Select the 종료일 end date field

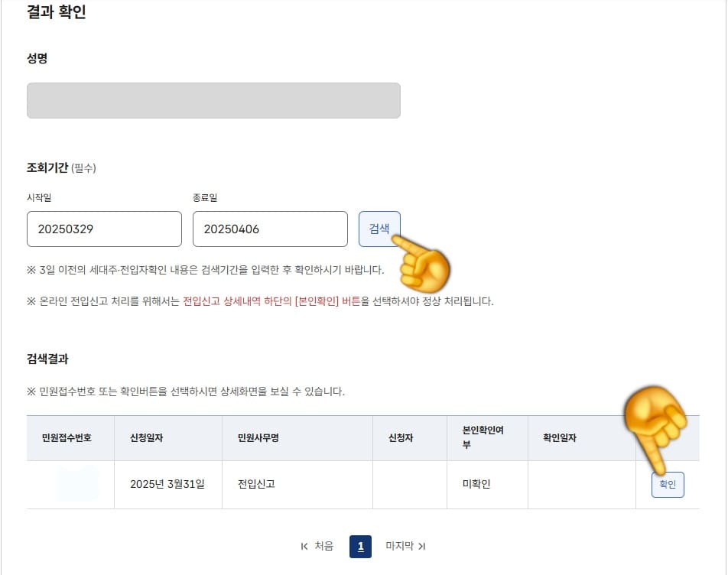(x=270, y=229)
